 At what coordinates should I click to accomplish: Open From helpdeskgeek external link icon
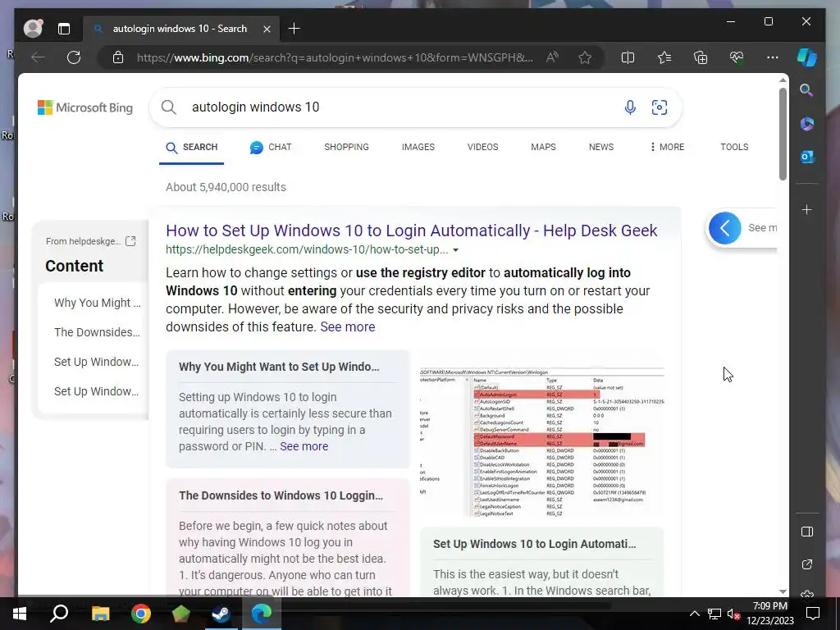(x=130, y=241)
